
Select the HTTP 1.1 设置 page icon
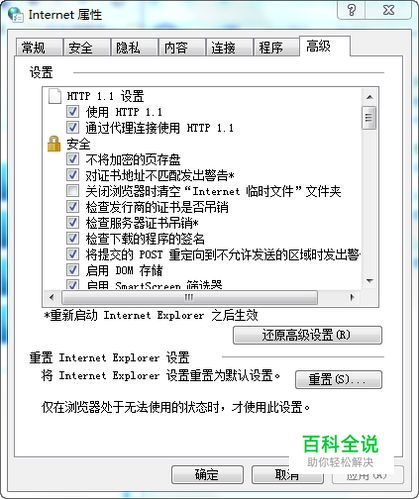pos(55,96)
